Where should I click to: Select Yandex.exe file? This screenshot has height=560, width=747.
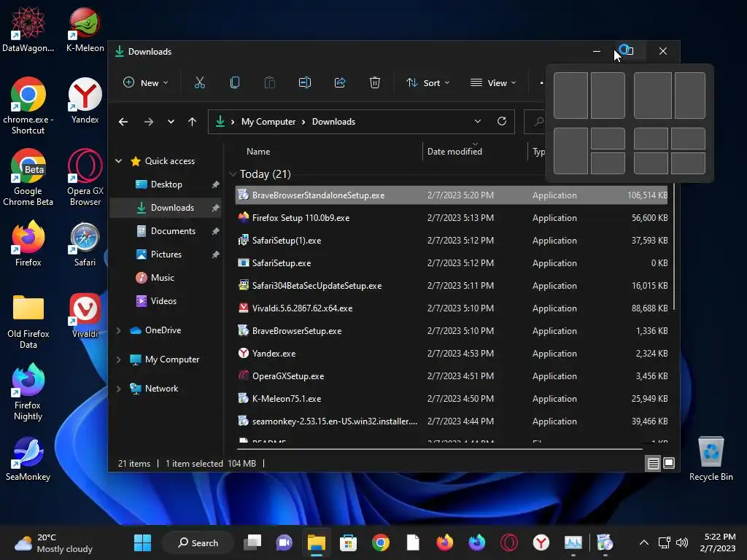(x=451, y=354)
